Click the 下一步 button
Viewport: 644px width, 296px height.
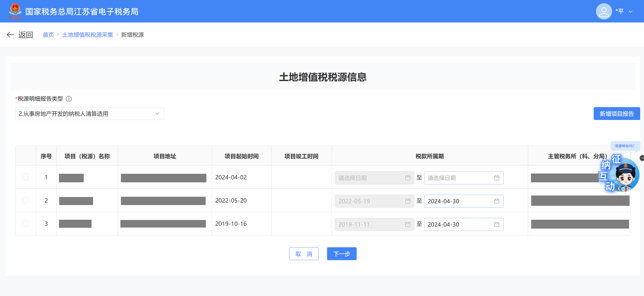tap(341, 254)
